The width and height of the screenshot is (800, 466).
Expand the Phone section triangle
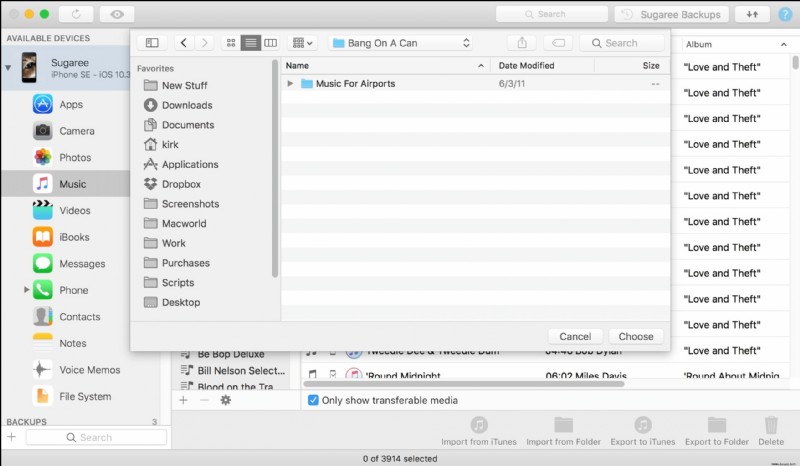27,290
